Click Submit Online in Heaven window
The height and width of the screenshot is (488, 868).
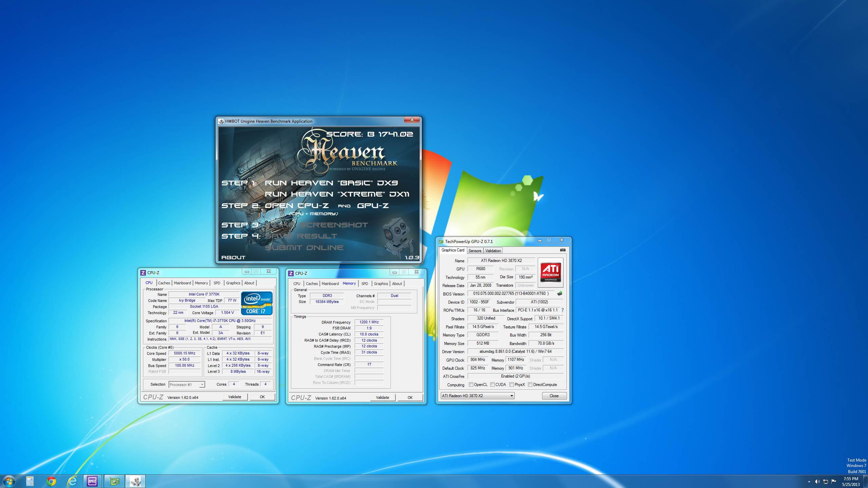tap(304, 248)
